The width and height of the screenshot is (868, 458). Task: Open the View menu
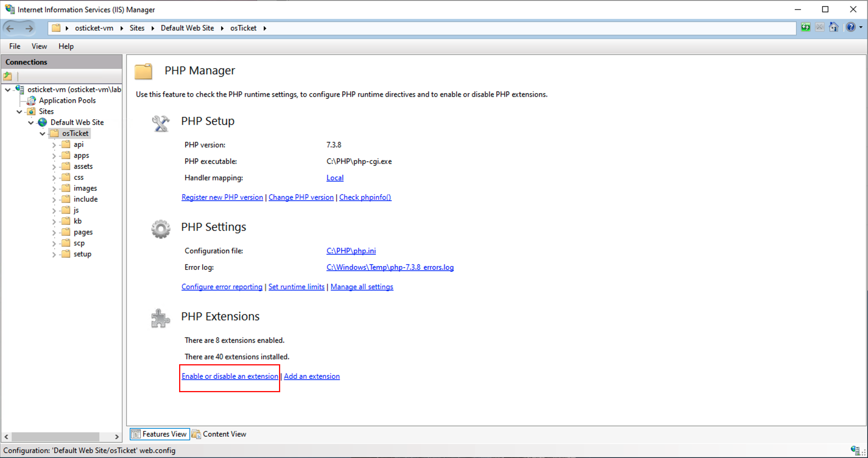pos(39,46)
